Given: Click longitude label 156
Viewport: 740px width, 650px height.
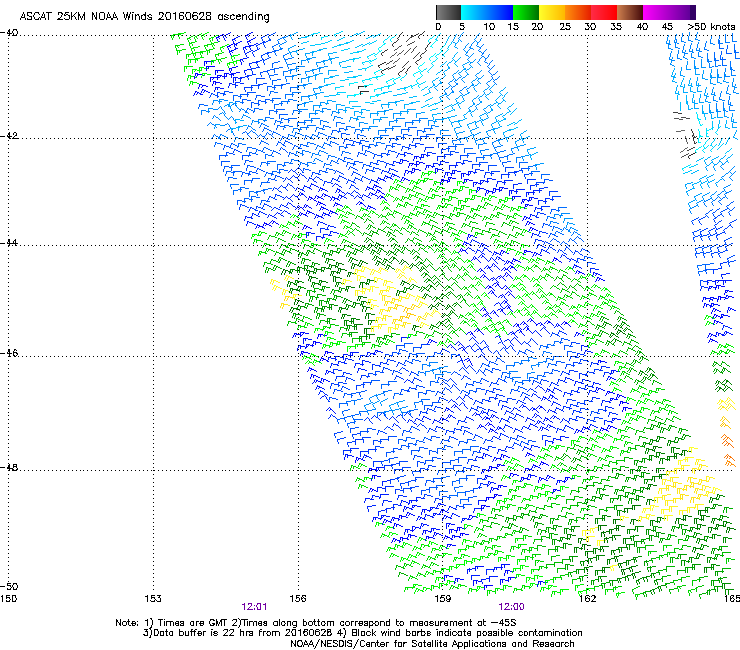Looking at the screenshot, I should (298, 599).
